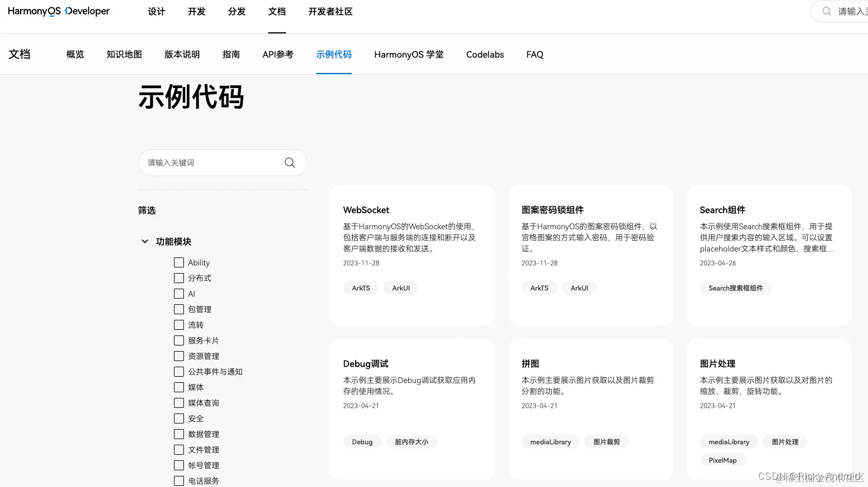Viewport: 868px width, 487px height.
Task: Open the HarmonyOS 学堂 tab
Action: pos(409,55)
